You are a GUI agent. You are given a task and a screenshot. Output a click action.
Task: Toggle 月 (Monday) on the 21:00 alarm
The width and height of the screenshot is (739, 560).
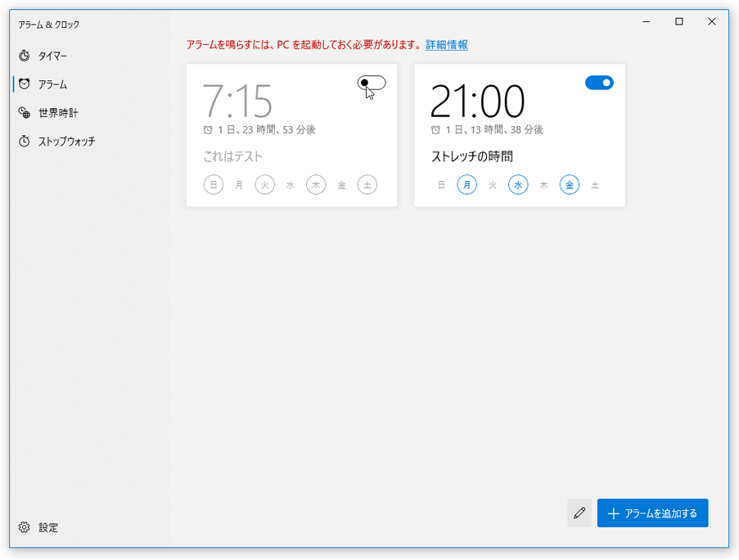click(x=466, y=185)
